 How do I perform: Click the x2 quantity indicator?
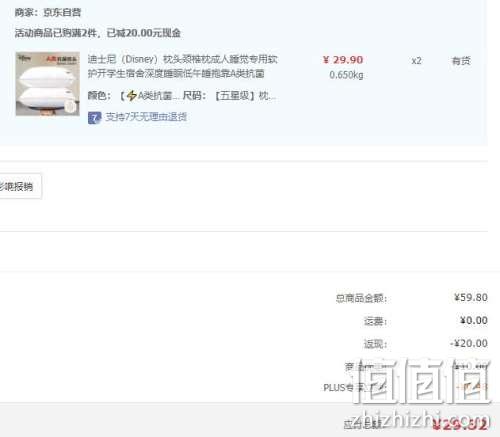[x=416, y=61]
